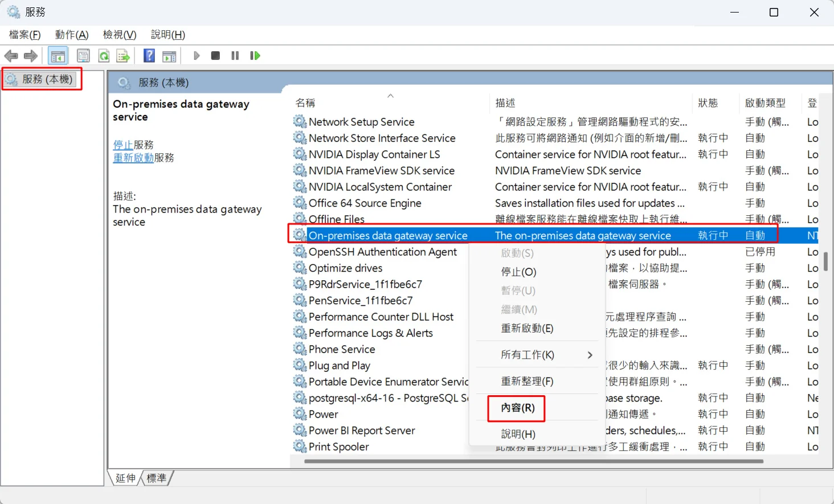Click the Export List toolbar icon
Image resolution: width=834 pixels, height=504 pixels.
(x=123, y=56)
